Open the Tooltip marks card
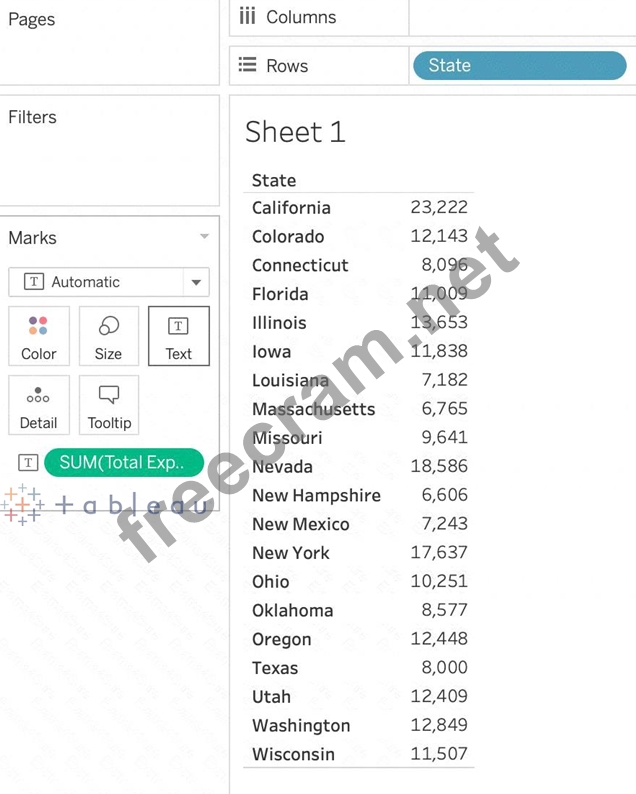Viewport: 636px width, 794px height. click(109, 405)
